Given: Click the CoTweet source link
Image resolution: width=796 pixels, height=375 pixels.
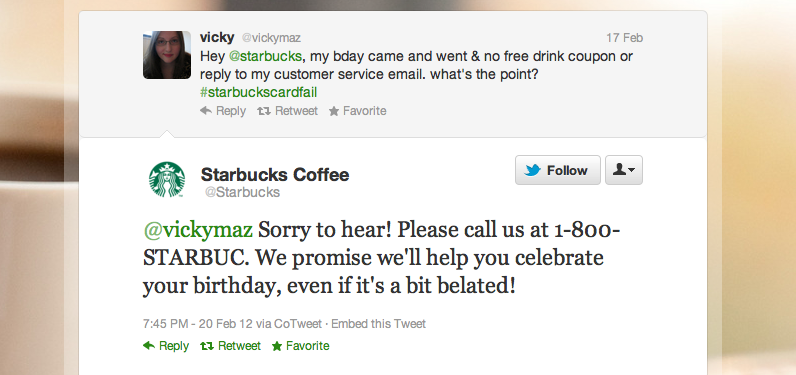Looking at the screenshot, I should click(x=298, y=324).
